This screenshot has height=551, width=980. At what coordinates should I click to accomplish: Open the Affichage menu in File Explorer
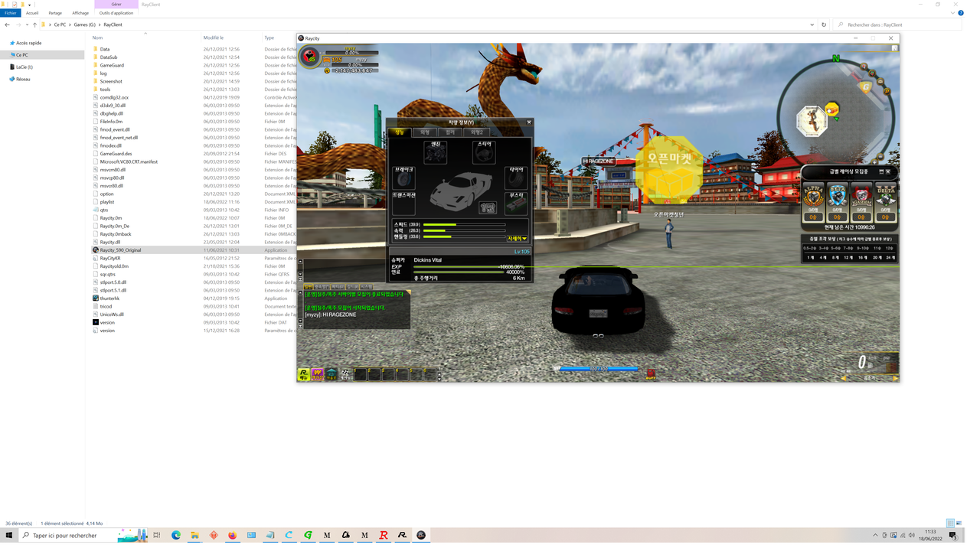tap(80, 12)
